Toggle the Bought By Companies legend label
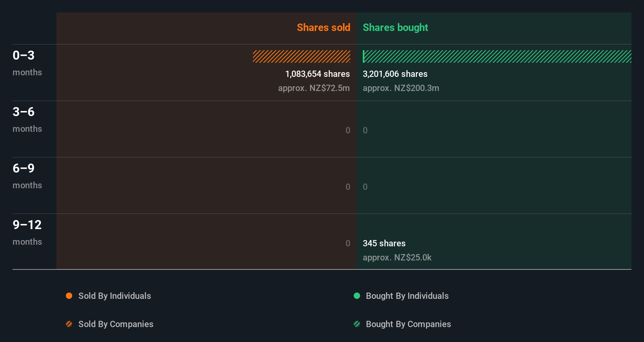This screenshot has width=644, height=342. 408,324
